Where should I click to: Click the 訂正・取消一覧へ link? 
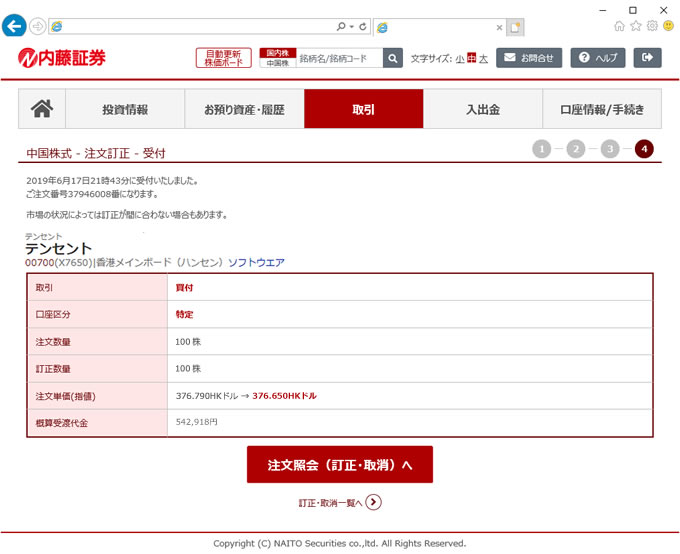pyautogui.click(x=330, y=503)
